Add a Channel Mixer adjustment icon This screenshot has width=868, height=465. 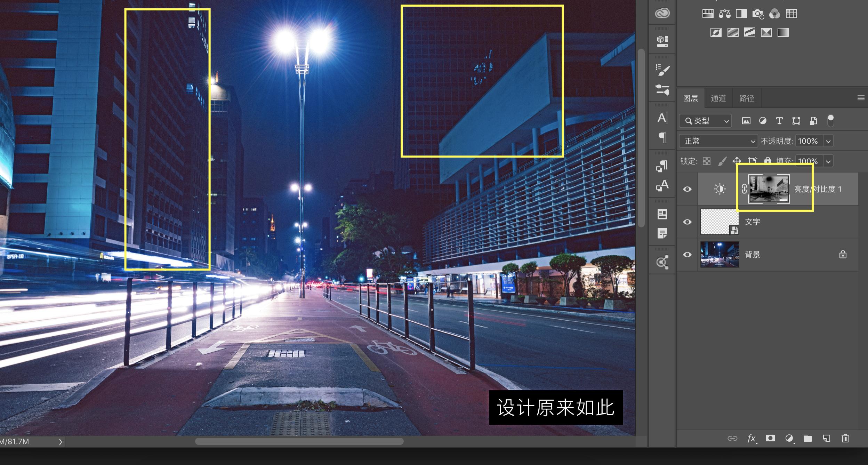[774, 14]
